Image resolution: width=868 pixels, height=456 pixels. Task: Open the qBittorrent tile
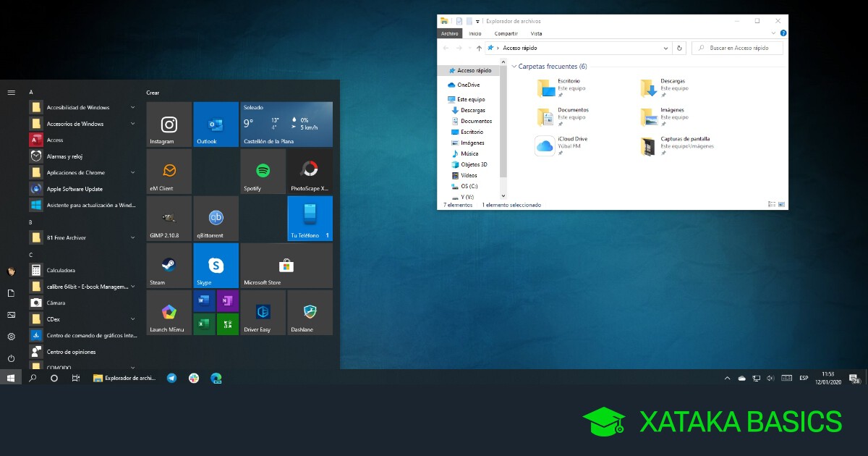tap(216, 219)
